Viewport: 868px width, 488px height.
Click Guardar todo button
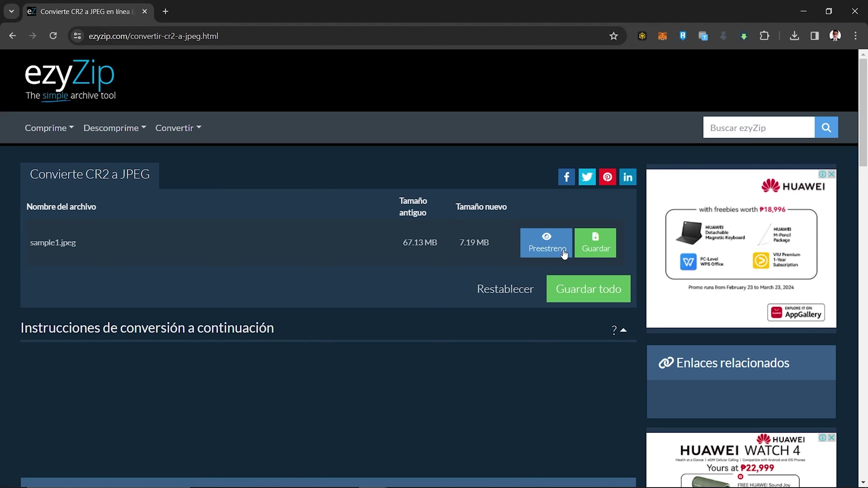[x=588, y=289]
